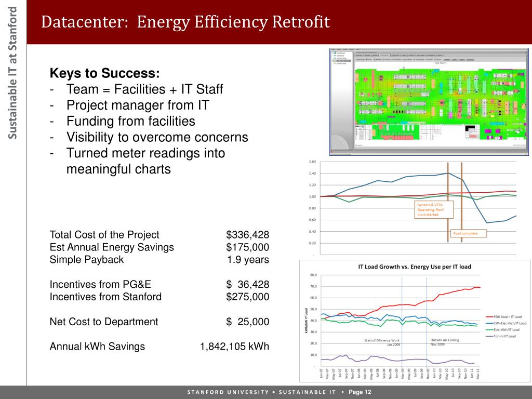
Task: Open the datacenter heat map screenshot
Action: (x=429, y=102)
